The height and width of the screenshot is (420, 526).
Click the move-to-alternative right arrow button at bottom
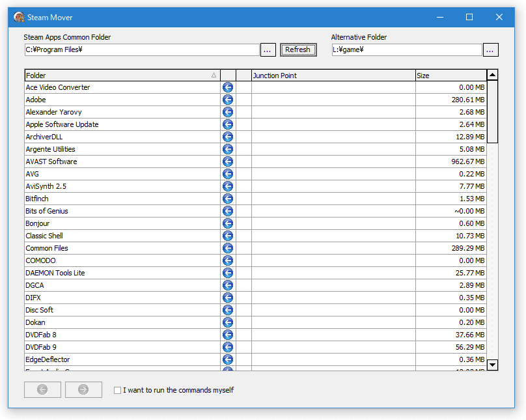click(83, 390)
